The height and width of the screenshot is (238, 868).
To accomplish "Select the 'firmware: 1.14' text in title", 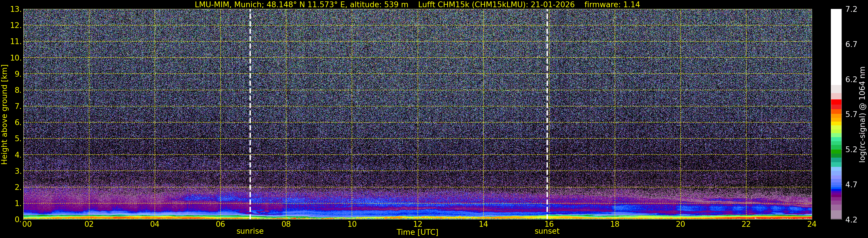I will pos(612,4).
